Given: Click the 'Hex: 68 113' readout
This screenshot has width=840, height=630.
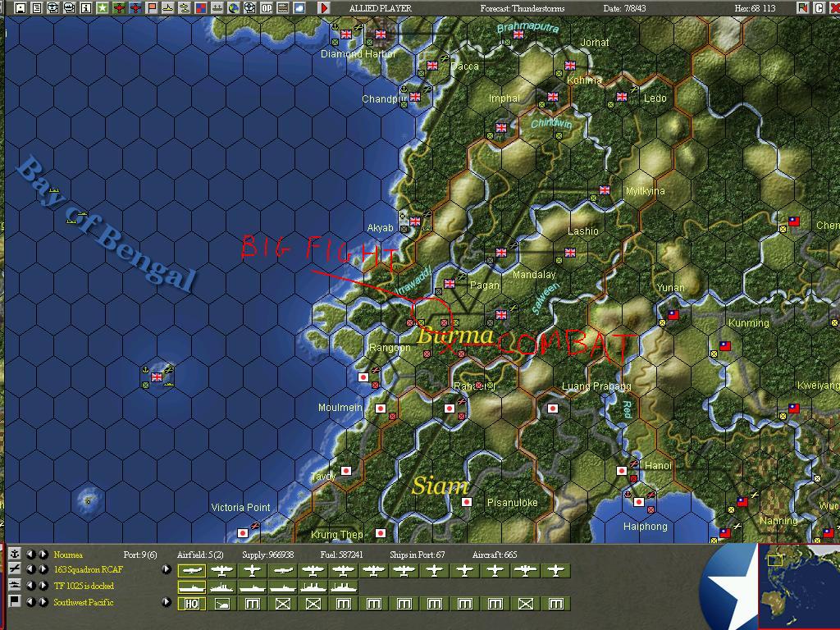Looking at the screenshot, I should click(756, 8).
